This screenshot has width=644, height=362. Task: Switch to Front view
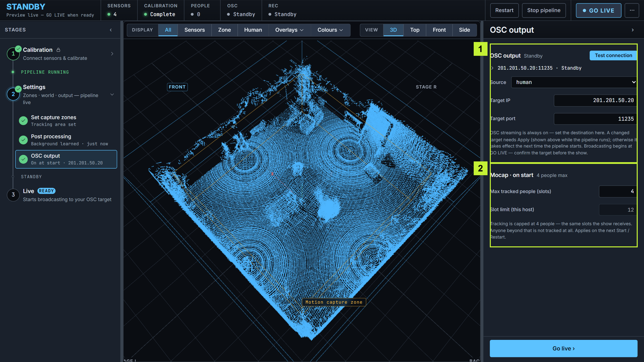pyautogui.click(x=439, y=30)
